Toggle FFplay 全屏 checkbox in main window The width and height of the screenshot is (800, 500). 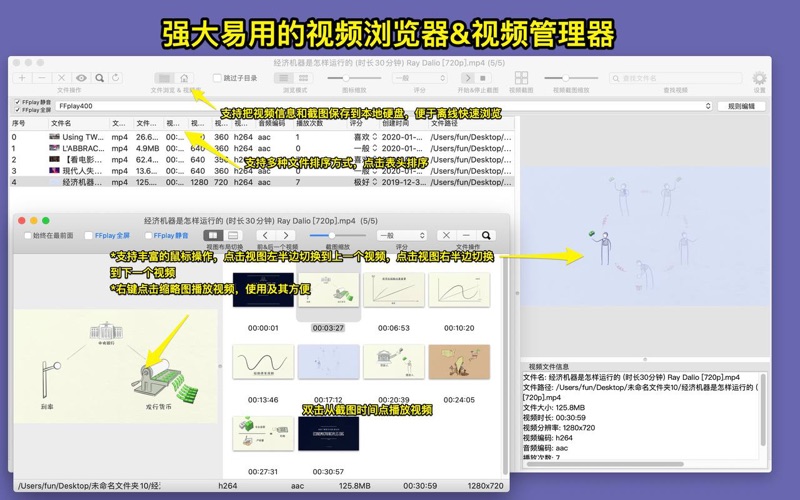click(x=18, y=110)
